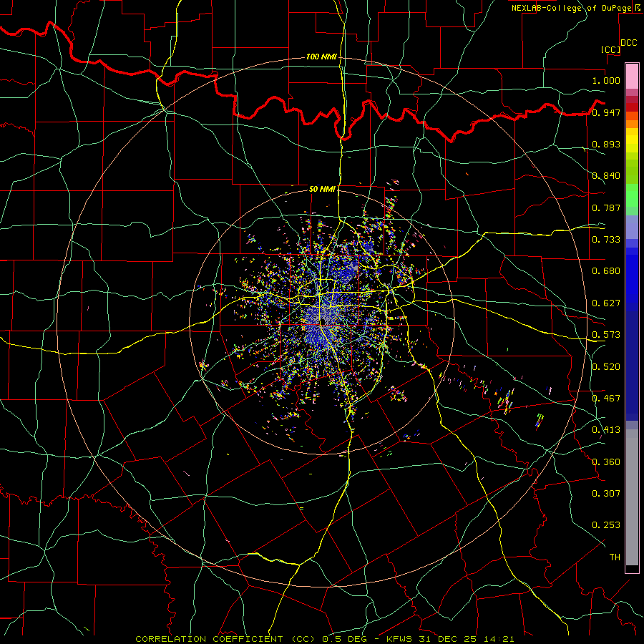Image resolution: width=644 pixels, height=644 pixels.
Task: Click the 0.627 scale value
Action: pos(606,303)
